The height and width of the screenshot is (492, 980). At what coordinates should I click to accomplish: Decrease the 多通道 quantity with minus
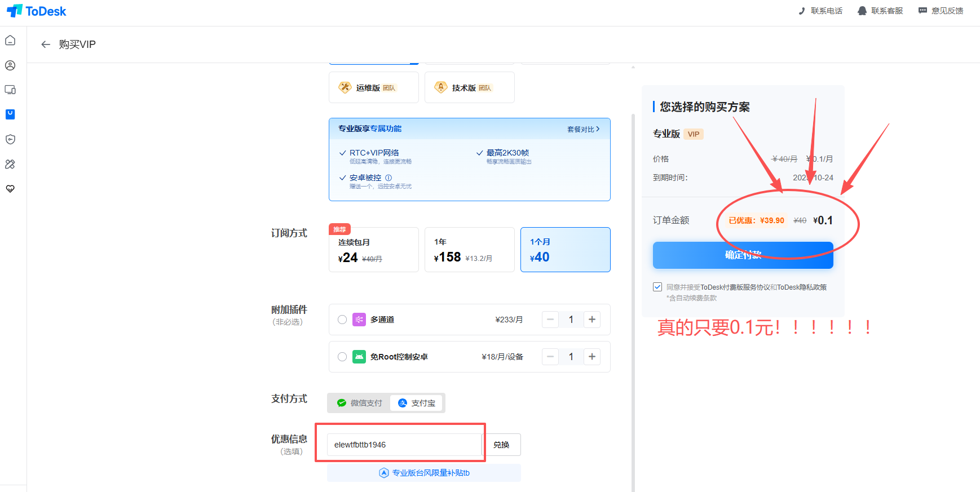[550, 320]
